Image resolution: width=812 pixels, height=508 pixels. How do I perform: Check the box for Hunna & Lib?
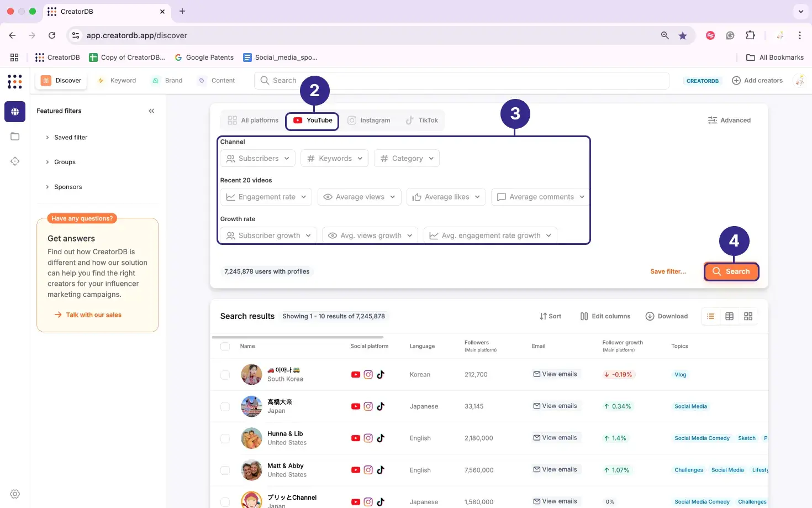click(x=225, y=438)
